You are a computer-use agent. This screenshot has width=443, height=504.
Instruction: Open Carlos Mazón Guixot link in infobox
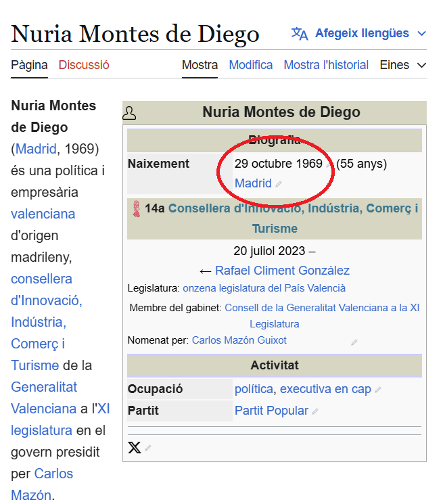[239, 340]
